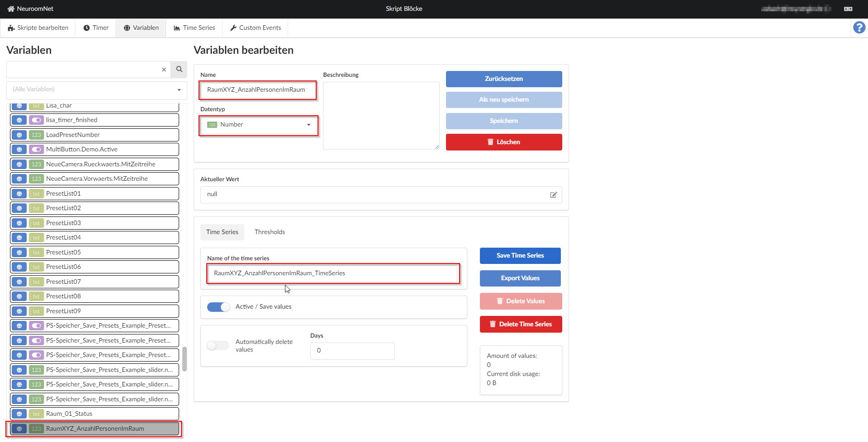The height and width of the screenshot is (442, 868).
Task: Open the help question mark icon
Action: click(x=859, y=28)
